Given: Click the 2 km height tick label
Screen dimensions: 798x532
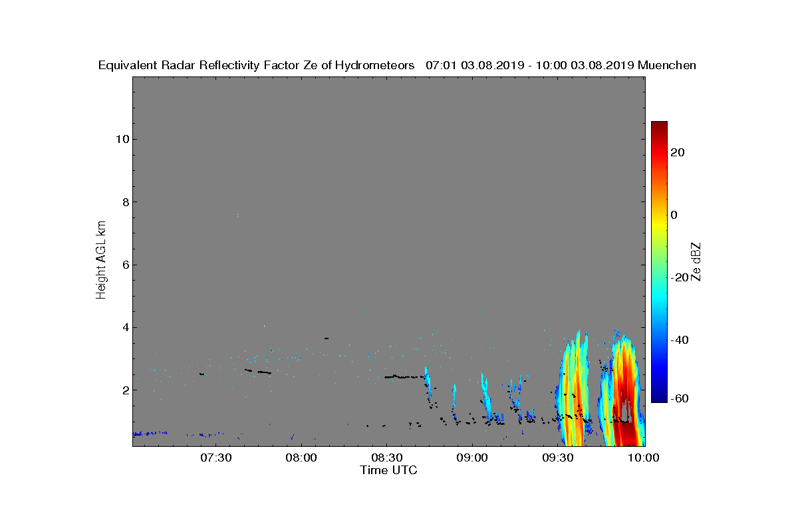Looking at the screenshot, I should (124, 390).
